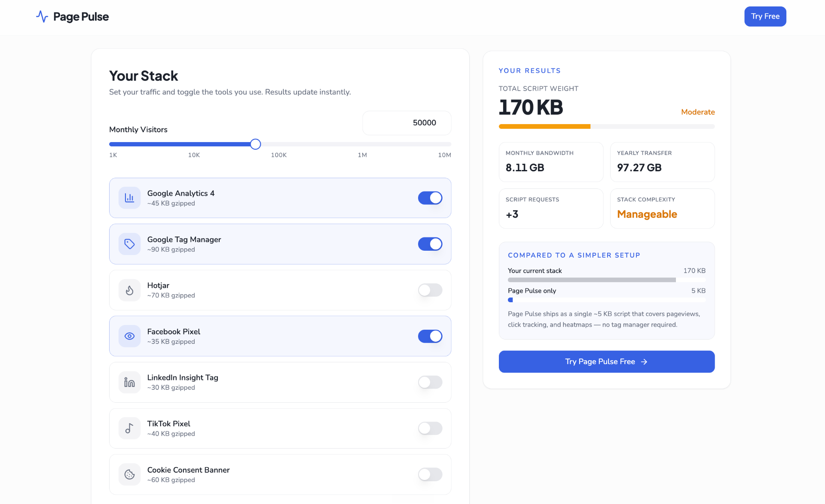Click the 10K slider tick label
This screenshot has width=825, height=504.
pos(194,155)
